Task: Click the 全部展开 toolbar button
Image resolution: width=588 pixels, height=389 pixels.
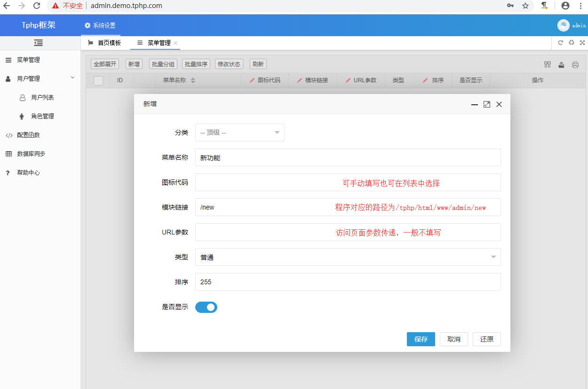Action: pos(104,64)
